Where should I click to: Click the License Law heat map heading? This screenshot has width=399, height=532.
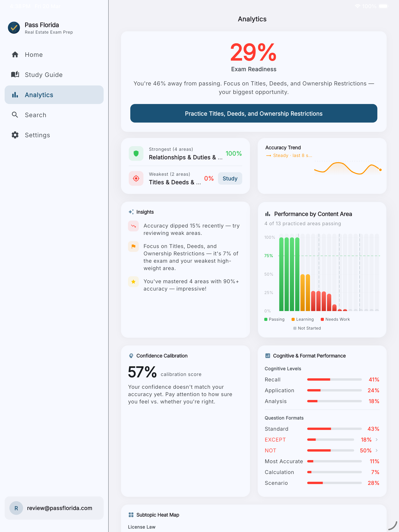[142, 527]
